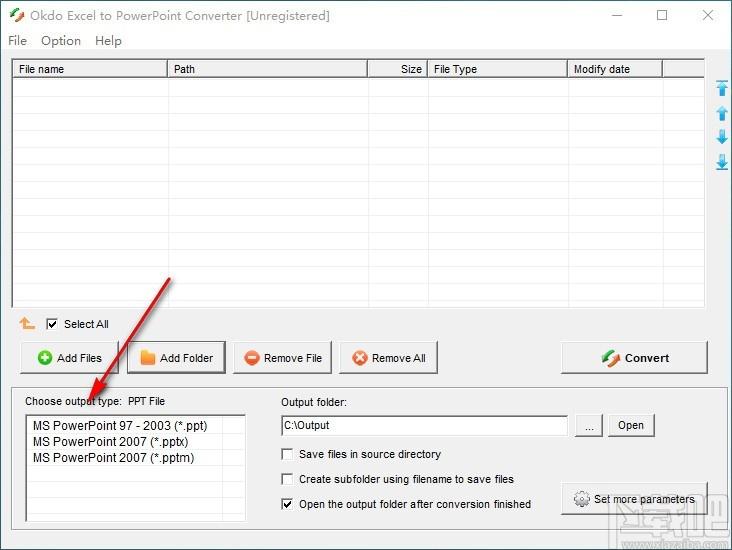Click the Remove File button

click(282, 358)
